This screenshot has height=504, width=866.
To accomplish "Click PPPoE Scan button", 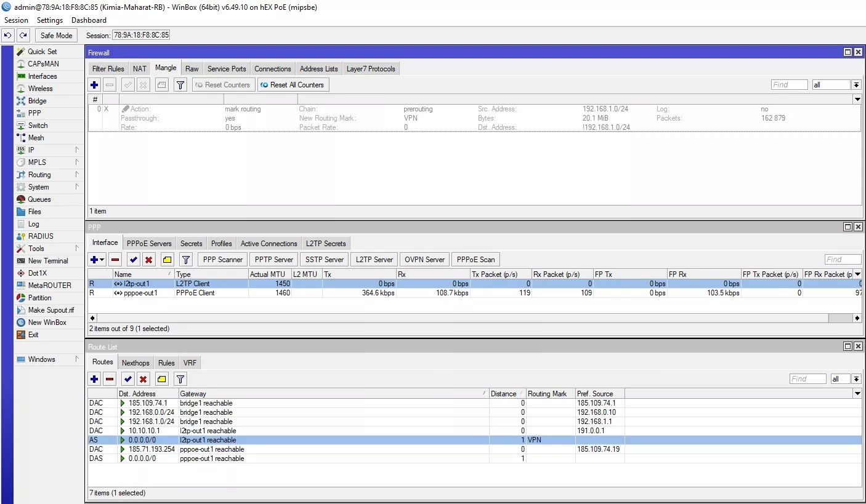I will (476, 260).
